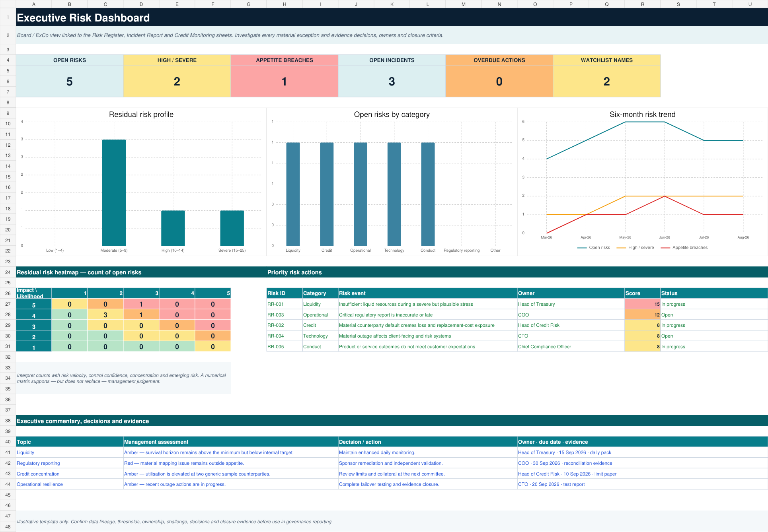The width and height of the screenshot is (768, 532).
Task: Click the Critical regulatory report risk event cell
Action: click(428, 315)
